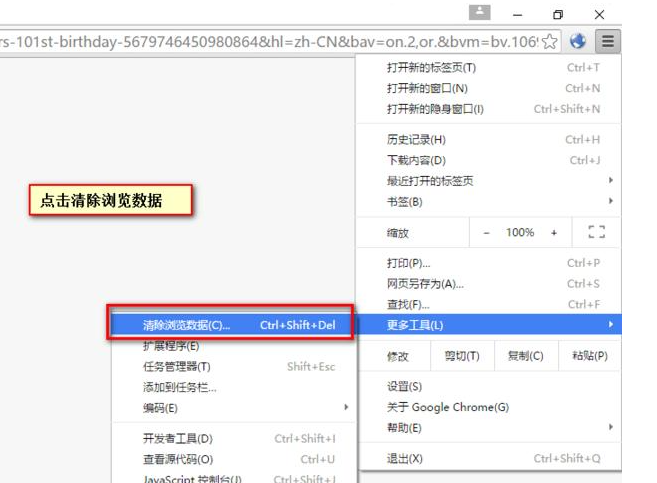Decrease zoom with the minus button
This screenshot has width=657, height=483.
click(x=486, y=233)
